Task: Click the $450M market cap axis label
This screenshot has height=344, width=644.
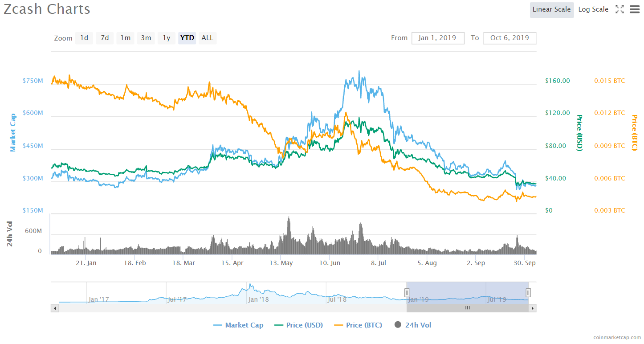Action: coord(33,146)
